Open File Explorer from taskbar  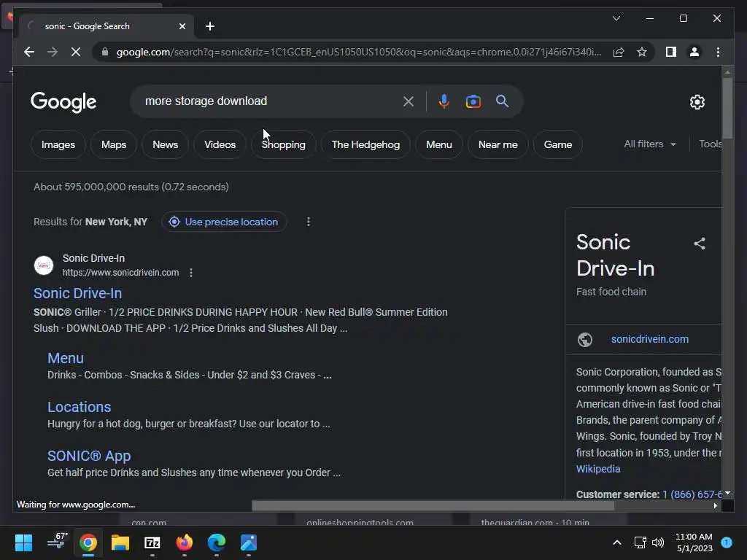(120, 542)
